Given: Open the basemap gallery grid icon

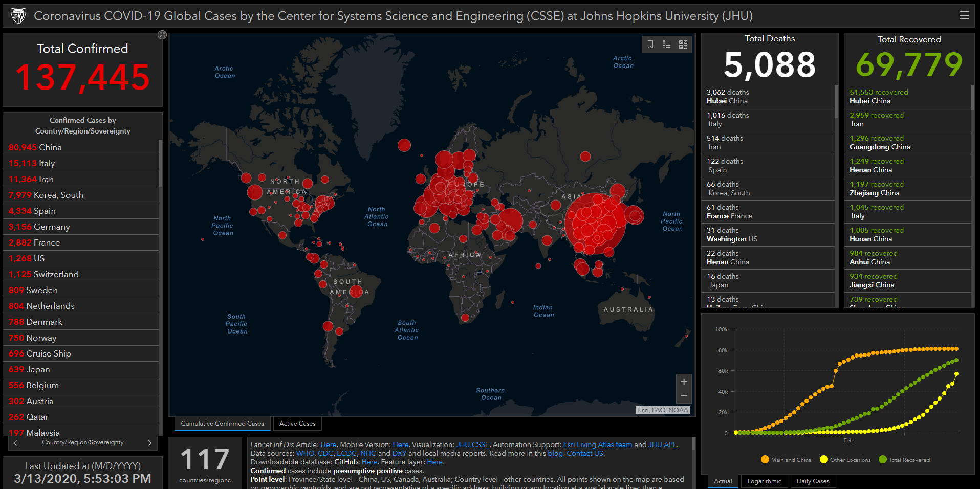Looking at the screenshot, I should (x=683, y=45).
